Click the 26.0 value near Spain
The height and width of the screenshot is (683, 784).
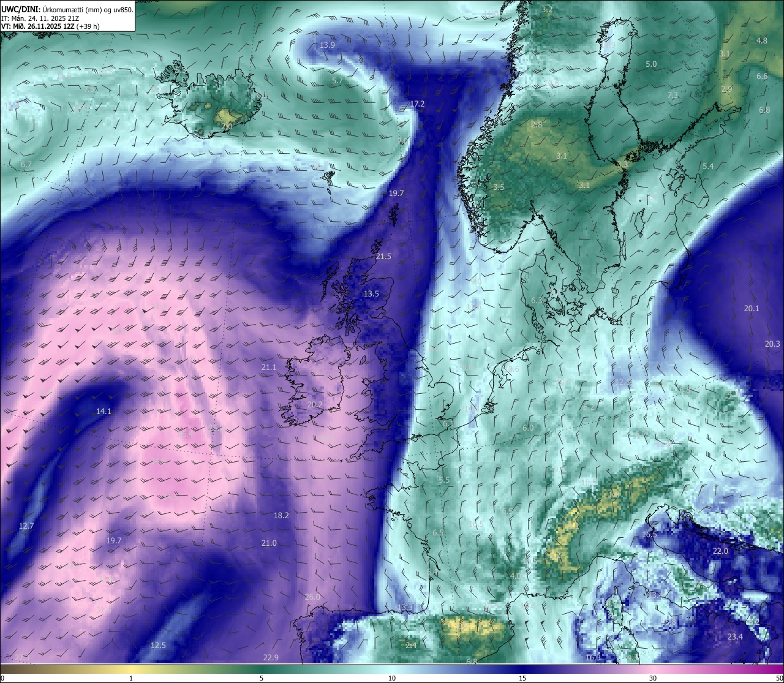312,597
